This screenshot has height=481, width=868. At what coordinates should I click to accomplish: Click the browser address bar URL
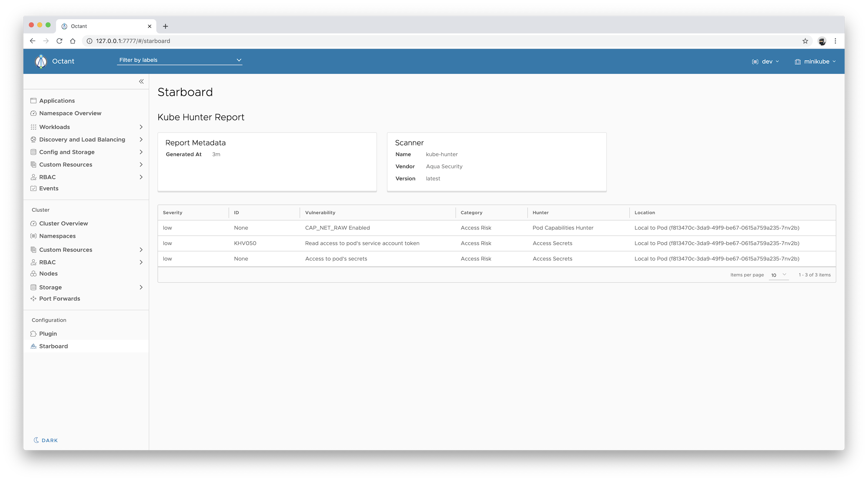[x=133, y=41]
